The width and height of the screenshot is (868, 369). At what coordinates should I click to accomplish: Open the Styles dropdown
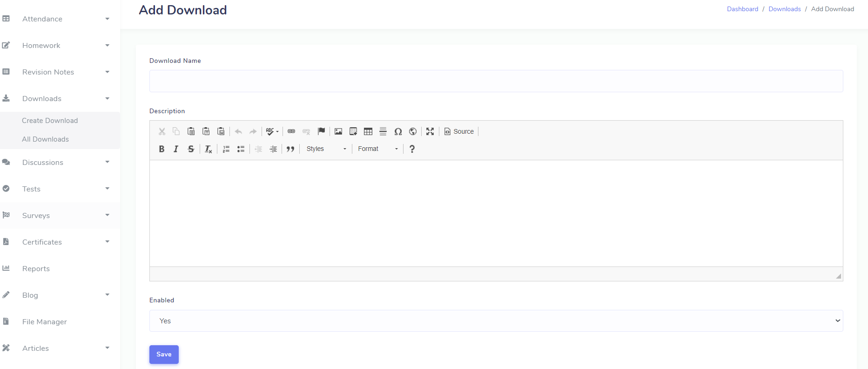click(326, 149)
